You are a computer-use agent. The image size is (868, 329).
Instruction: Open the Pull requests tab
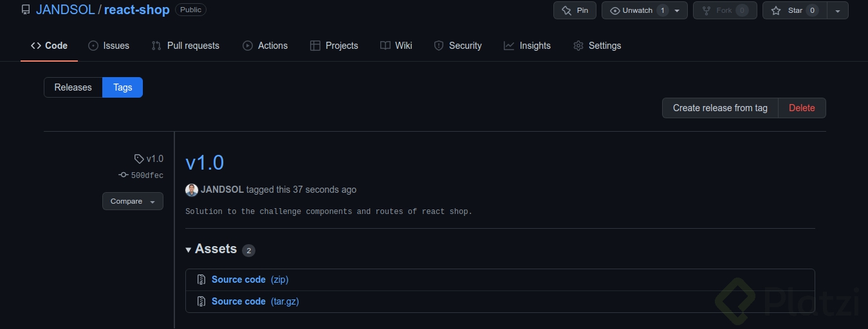click(x=185, y=46)
